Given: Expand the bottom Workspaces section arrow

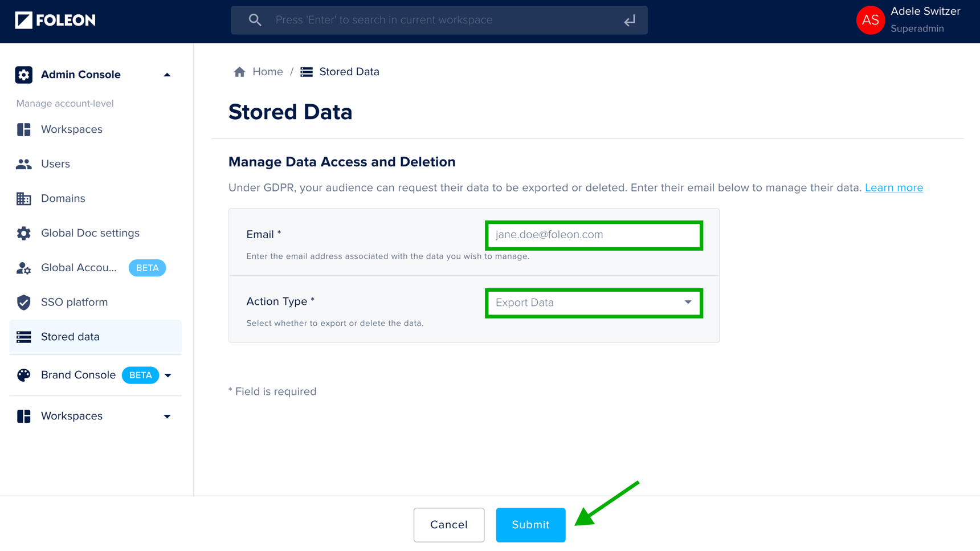Looking at the screenshot, I should 167,417.
